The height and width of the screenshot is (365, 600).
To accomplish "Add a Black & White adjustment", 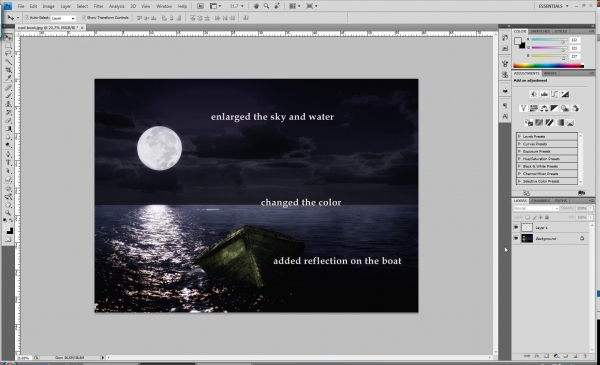I will click(x=554, y=108).
